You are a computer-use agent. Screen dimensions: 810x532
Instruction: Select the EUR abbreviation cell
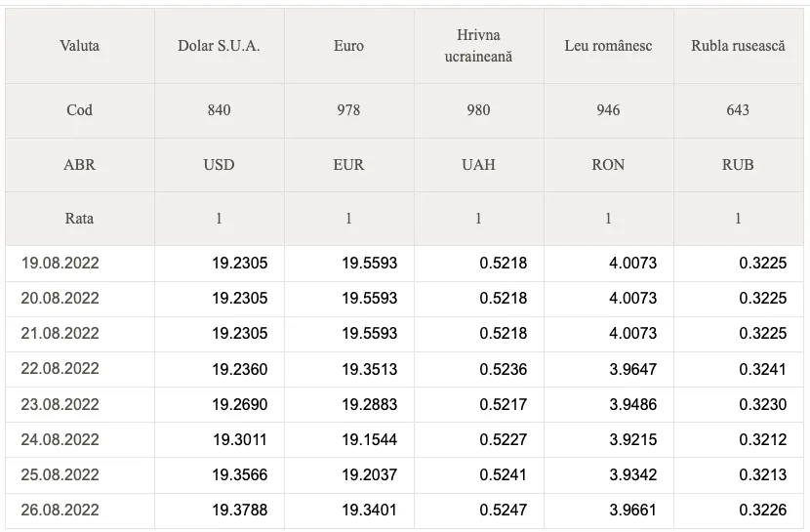(348, 165)
